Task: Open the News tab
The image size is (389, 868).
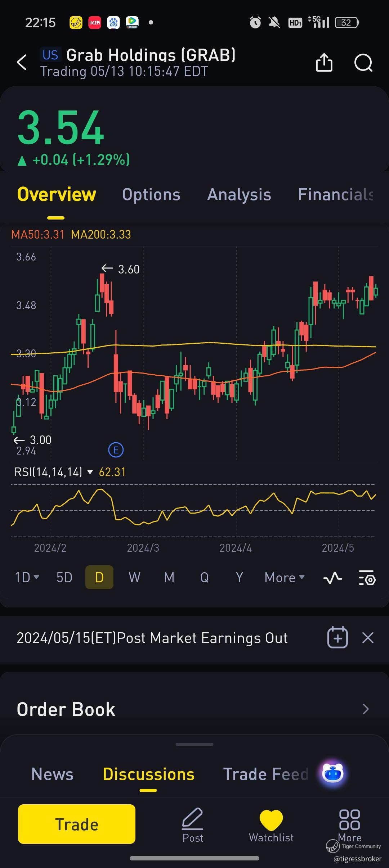Action: tap(52, 774)
